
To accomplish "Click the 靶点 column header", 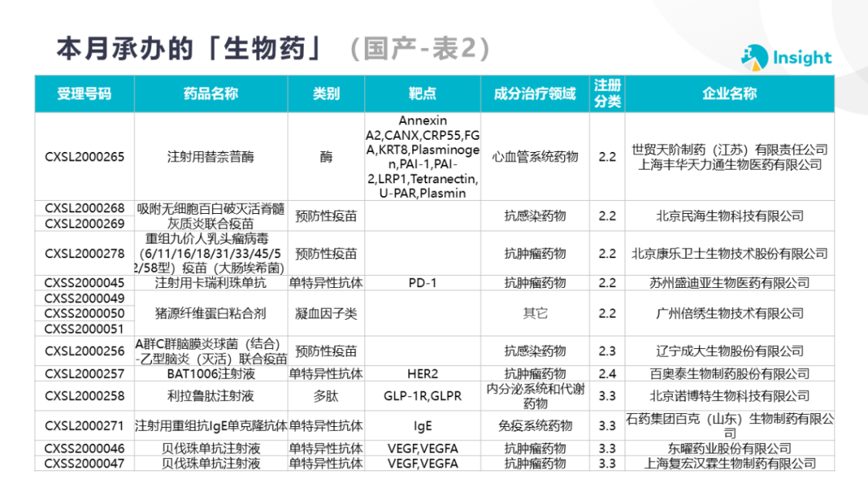I will (423, 93).
